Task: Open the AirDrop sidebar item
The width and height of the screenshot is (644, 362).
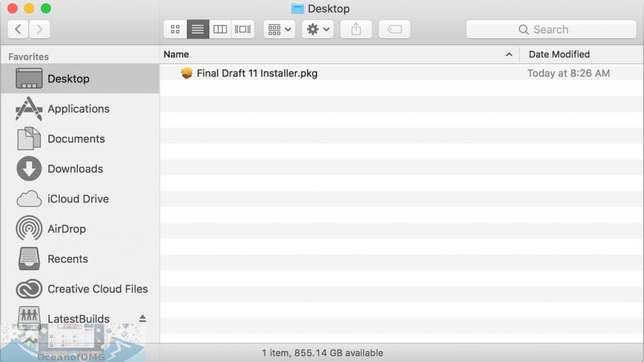Action: click(x=67, y=229)
